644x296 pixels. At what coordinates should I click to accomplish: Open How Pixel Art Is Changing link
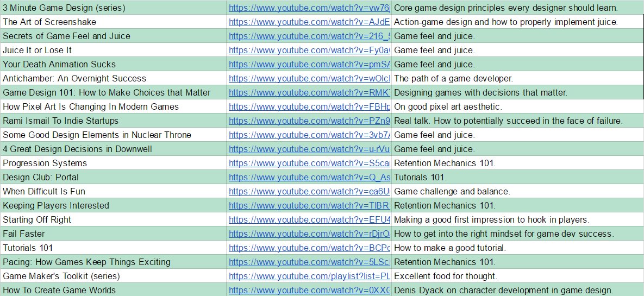point(309,107)
